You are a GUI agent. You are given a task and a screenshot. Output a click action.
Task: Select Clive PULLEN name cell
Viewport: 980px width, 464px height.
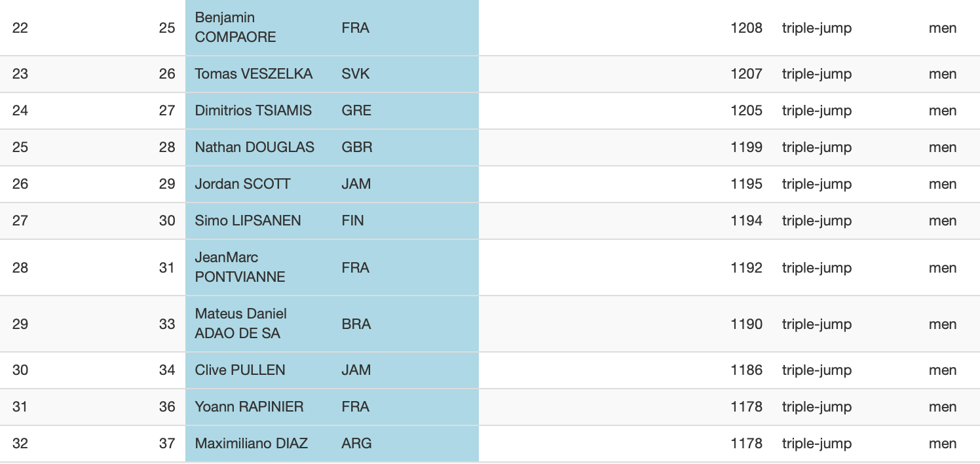240,370
